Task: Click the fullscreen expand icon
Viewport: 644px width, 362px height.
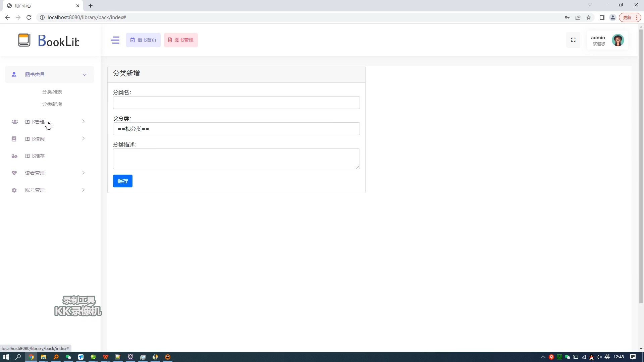Action: tap(573, 40)
